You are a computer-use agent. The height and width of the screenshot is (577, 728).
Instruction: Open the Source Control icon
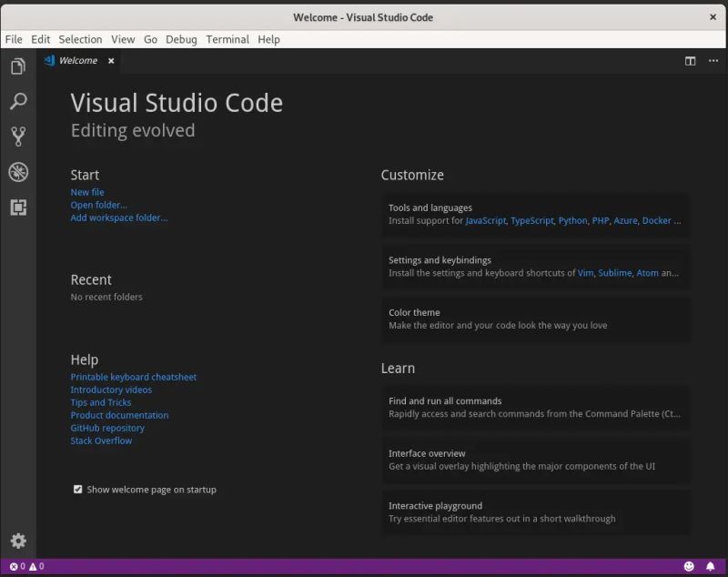[x=19, y=136]
